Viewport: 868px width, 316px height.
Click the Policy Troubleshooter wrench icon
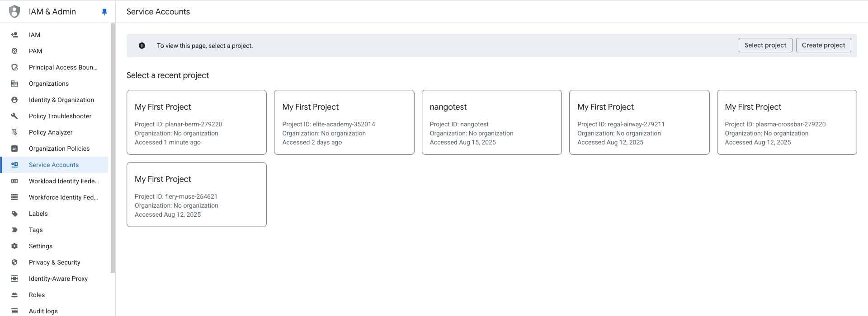point(14,116)
